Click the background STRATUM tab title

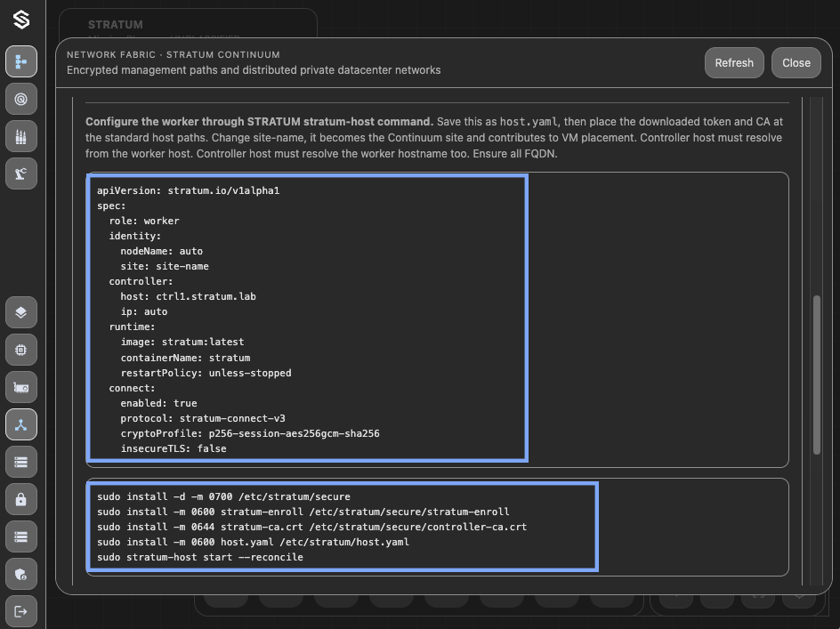pos(115,25)
